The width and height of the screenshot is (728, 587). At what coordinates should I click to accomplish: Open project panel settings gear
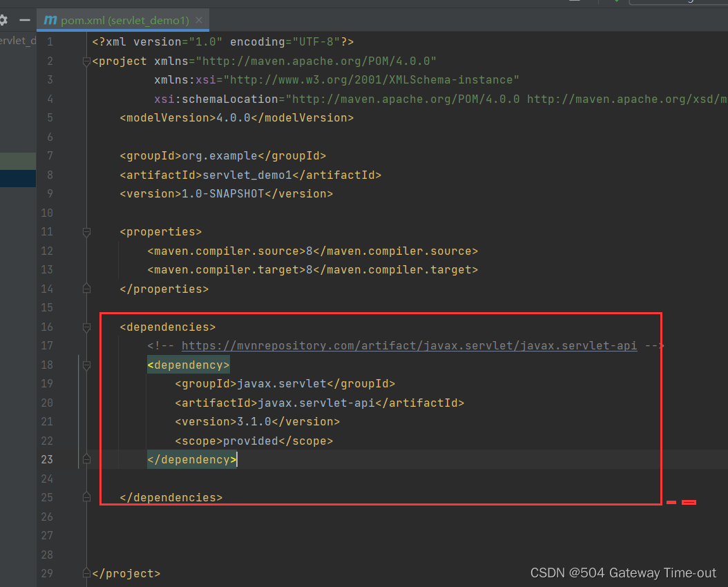(x=3, y=20)
